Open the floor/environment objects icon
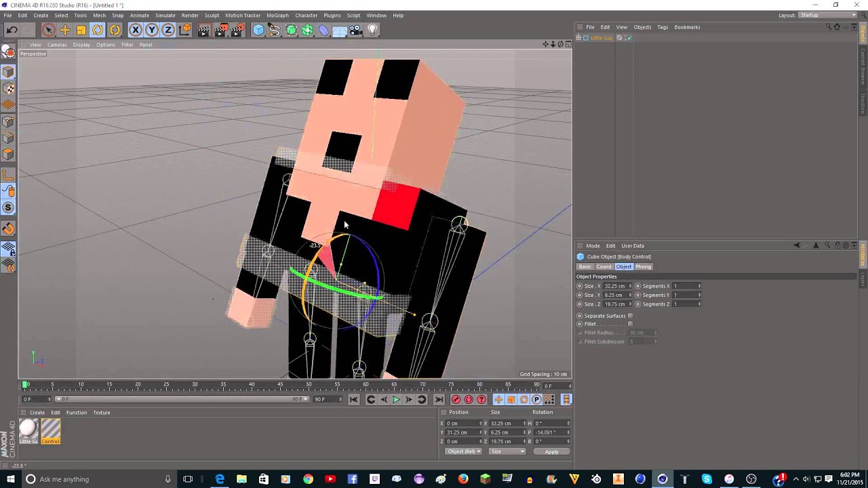 (x=340, y=30)
